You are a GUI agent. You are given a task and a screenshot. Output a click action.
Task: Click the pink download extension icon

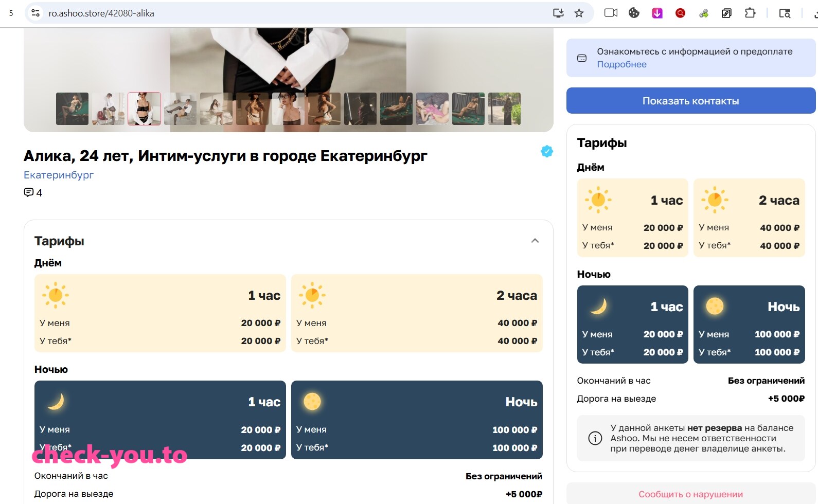(657, 13)
